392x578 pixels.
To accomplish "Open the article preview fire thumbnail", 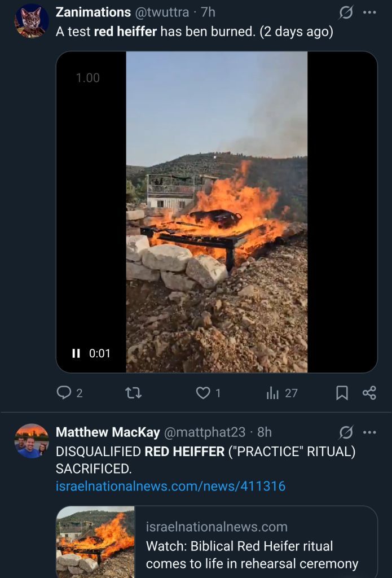I will 96,542.
